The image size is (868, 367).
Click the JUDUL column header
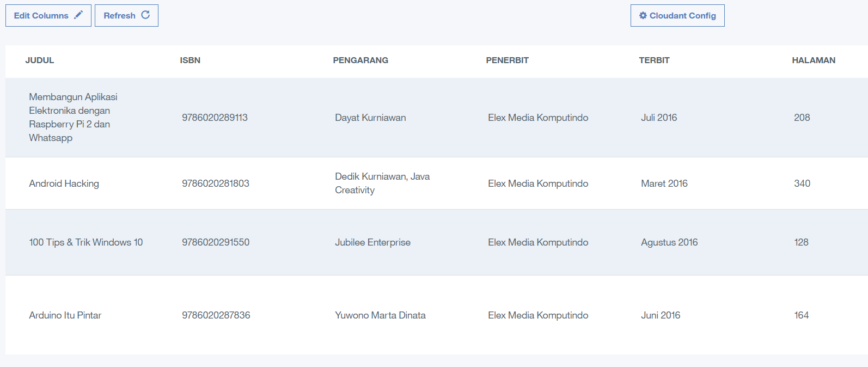[40, 60]
